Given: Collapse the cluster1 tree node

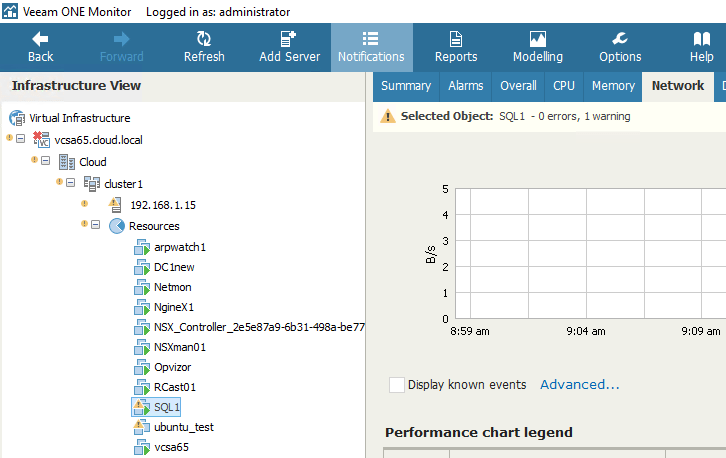Looking at the screenshot, I should pyautogui.click(x=71, y=183).
